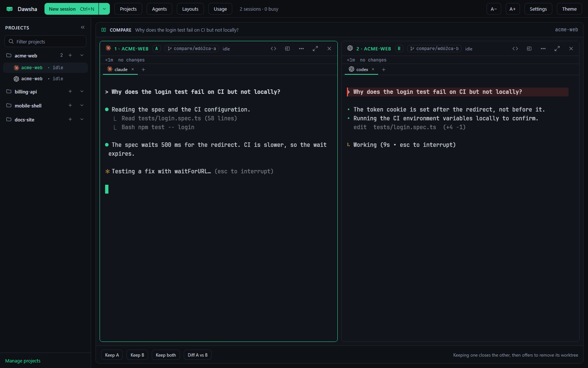Add session to billing-api project

[x=70, y=91]
